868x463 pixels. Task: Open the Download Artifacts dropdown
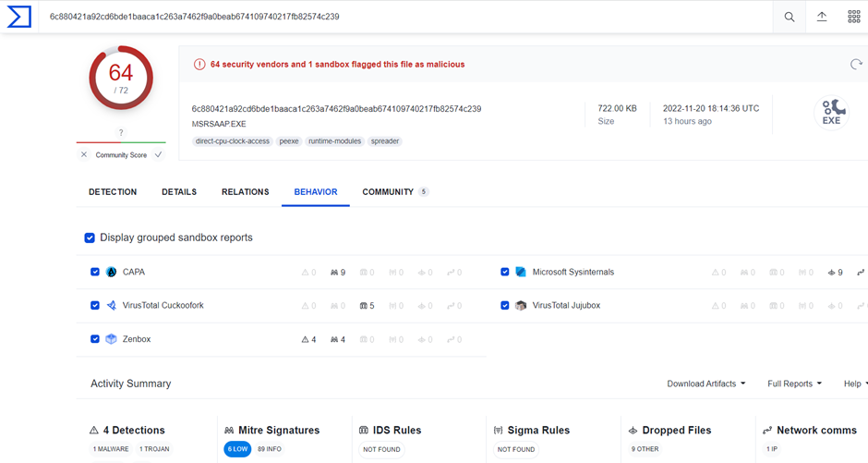(706, 384)
